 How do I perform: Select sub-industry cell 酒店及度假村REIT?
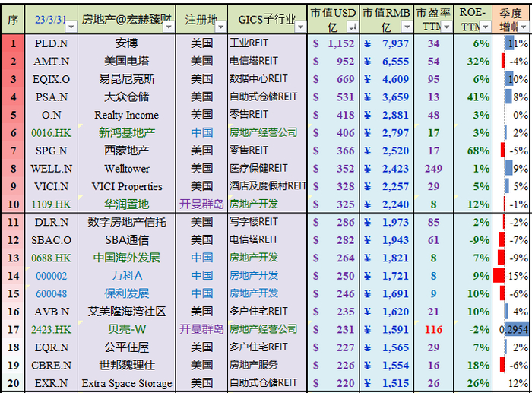tap(268, 186)
